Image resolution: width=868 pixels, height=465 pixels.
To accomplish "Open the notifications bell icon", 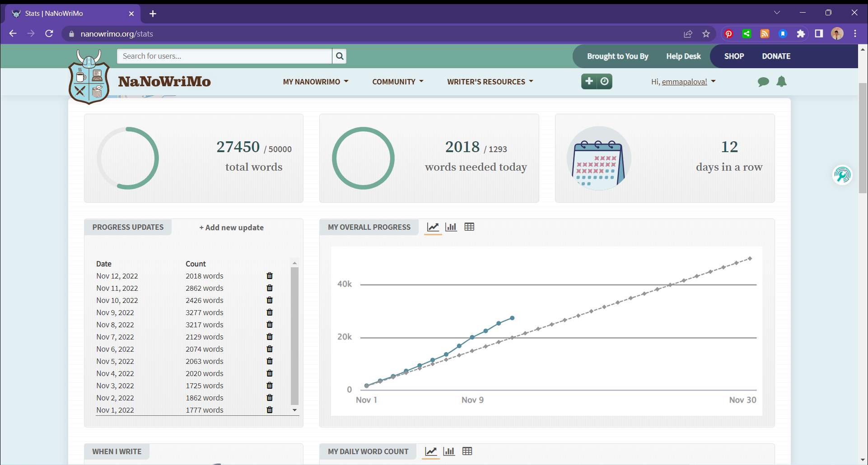I will (781, 82).
